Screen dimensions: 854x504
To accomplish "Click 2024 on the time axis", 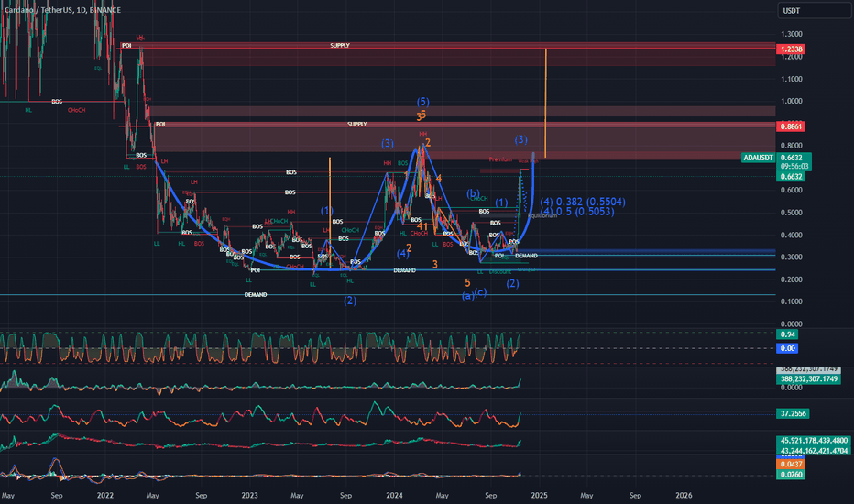I will coord(394,495).
